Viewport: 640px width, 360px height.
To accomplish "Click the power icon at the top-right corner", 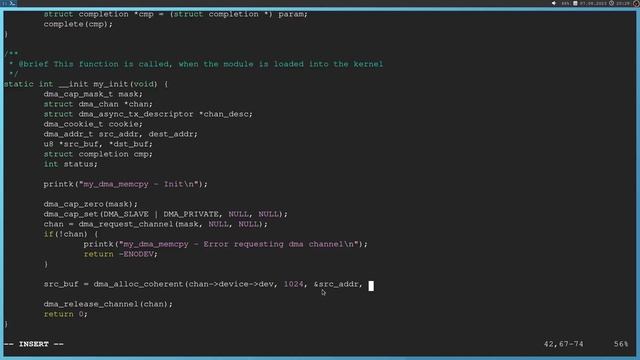I will 636,3.
